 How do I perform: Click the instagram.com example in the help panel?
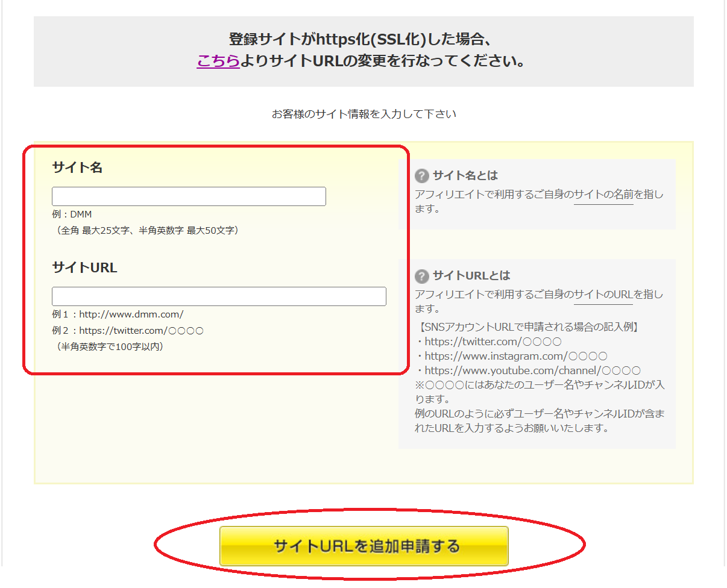tap(515, 356)
